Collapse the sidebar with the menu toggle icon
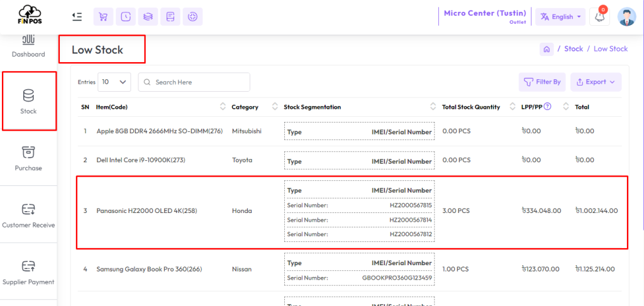The image size is (644, 306). (x=77, y=16)
